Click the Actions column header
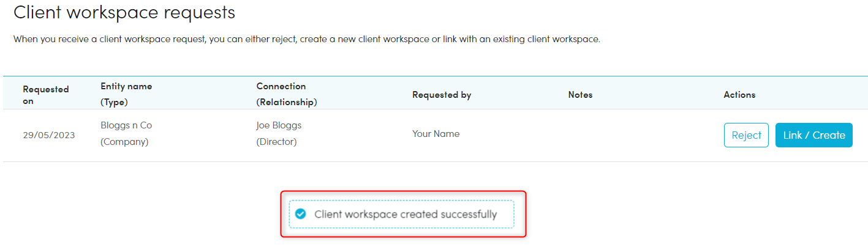The height and width of the screenshot is (247, 868). [x=739, y=95]
